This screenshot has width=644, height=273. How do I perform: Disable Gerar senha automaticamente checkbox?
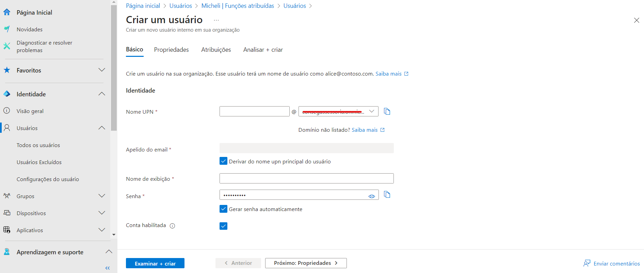223,209
